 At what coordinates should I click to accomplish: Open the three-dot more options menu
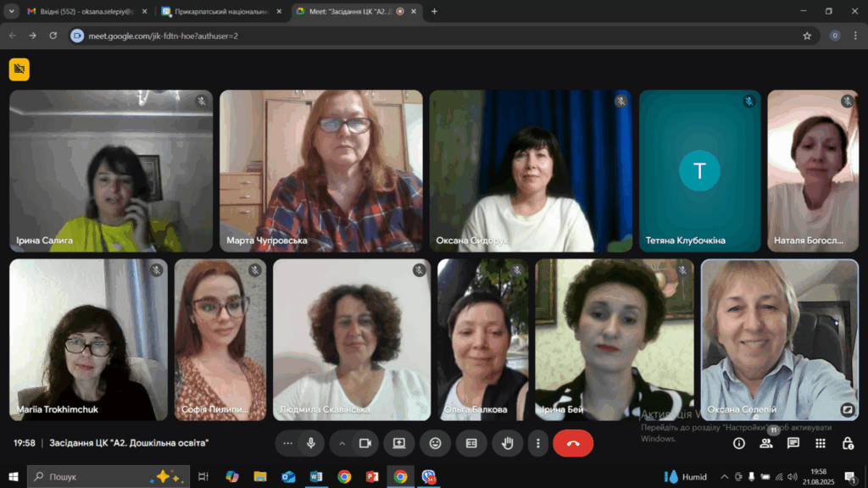tap(537, 443)
